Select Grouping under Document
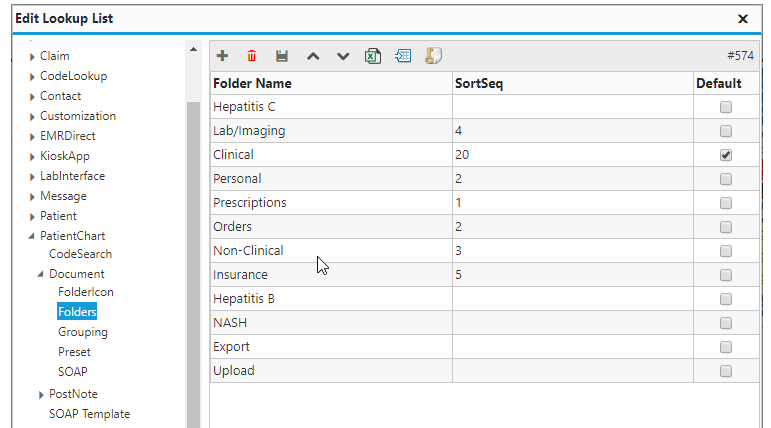 click(83, 332)
